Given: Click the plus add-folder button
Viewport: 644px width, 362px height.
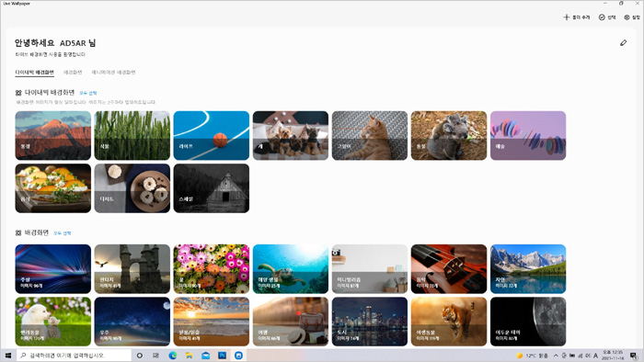Looking at the screenshot, I should click(x=577, y=17).
